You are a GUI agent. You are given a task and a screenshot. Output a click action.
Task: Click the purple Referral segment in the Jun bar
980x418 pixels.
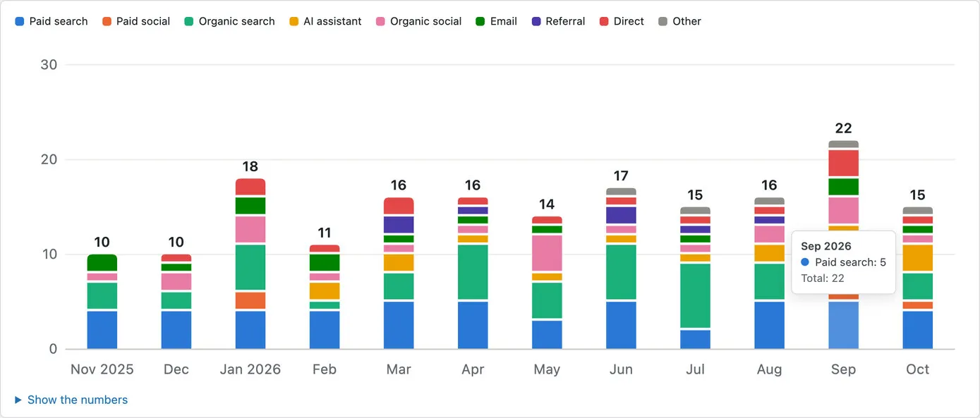[621, 215]
